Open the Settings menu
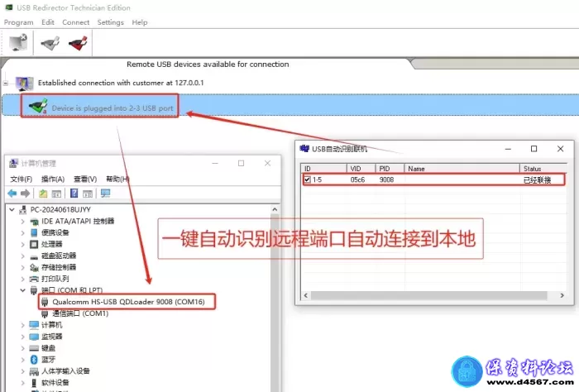Screen dimensions: 579x392 pos(110,22)
